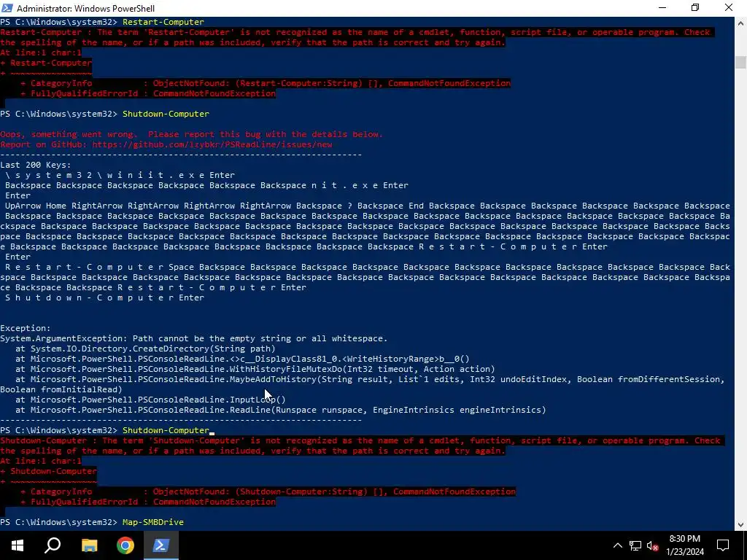Click the first 'Restart-Computer' command
Viewport: 747px width, 560px height.
[x=163, y=22]
